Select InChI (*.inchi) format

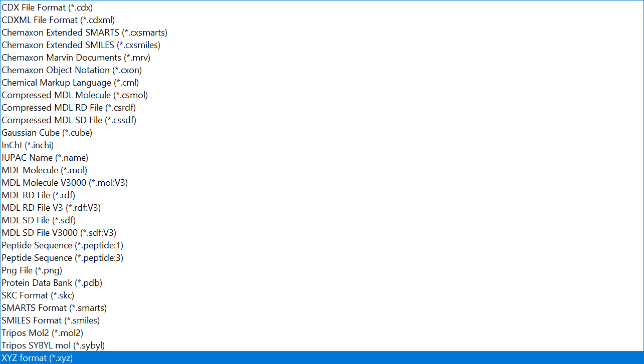point(322,145)
